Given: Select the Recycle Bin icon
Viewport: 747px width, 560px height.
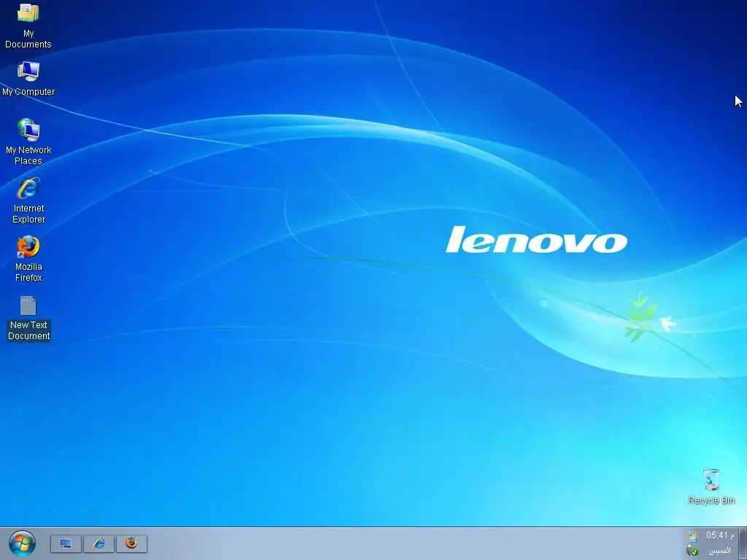Looking at the screenshot, I should pos(711,486).
